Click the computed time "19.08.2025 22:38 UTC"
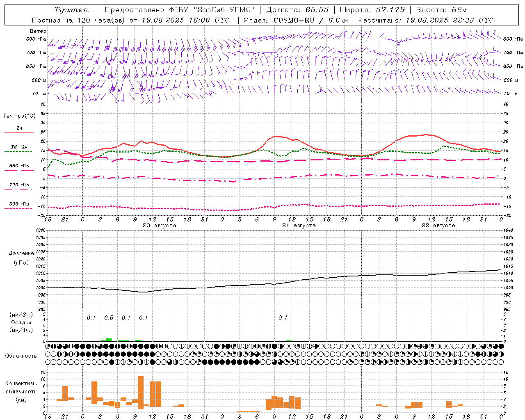This screenshot has width=525, height=420. pyautogui.click(x=450, y=20)
